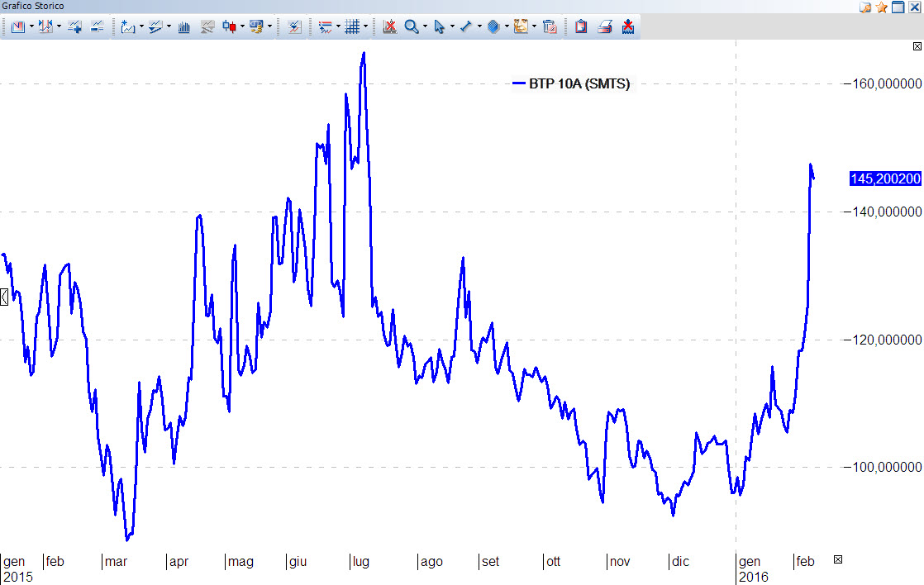Click the clipboard copy icon

click(x=581, y=27)
